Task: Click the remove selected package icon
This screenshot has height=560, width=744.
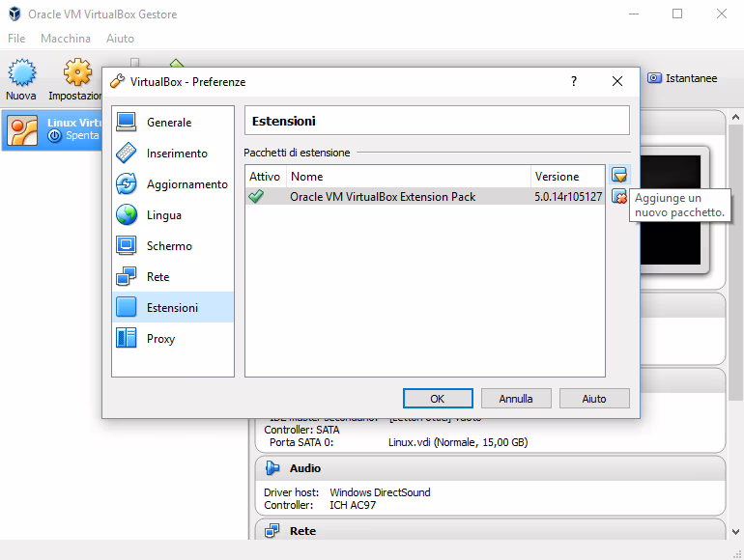Action: (619, 196)
